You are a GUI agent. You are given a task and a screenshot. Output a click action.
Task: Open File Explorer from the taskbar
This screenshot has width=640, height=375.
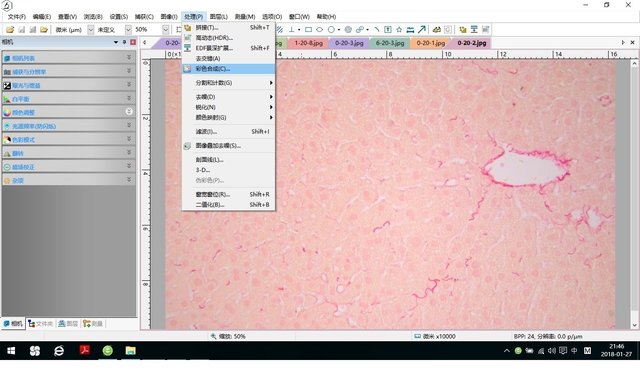131,351
